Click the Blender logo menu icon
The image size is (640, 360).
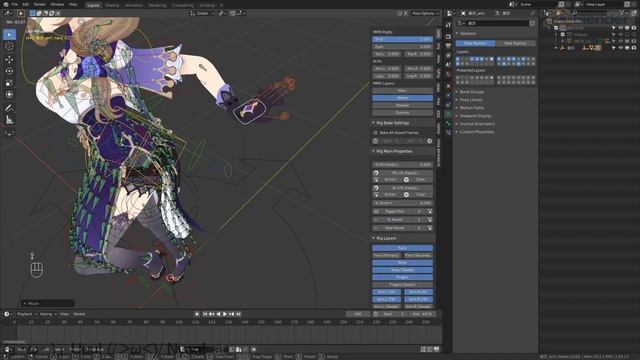click(x=6, y=4)
